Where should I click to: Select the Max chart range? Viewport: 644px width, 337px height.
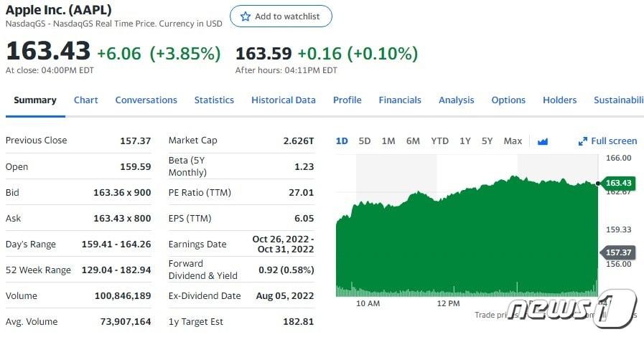(x=513, y=141)
